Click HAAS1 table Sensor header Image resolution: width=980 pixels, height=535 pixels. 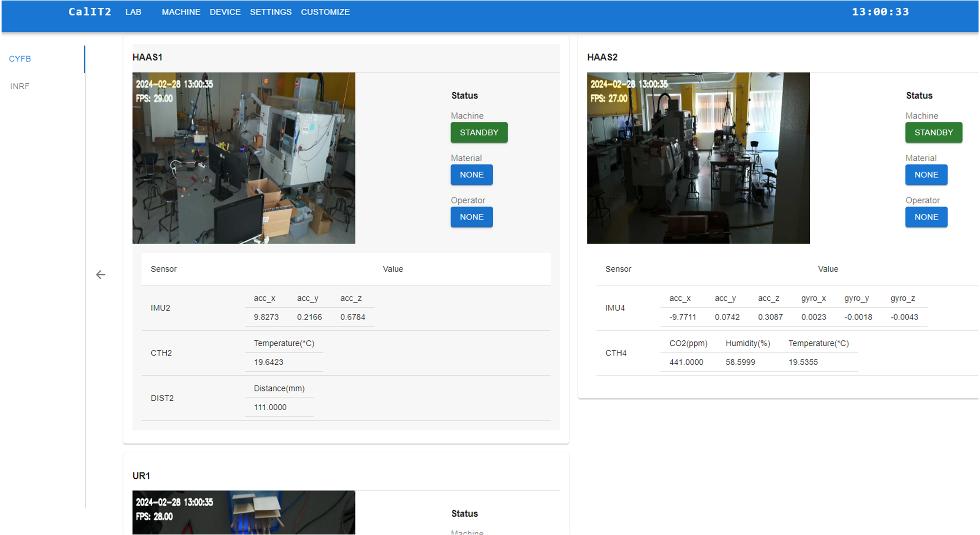pos(164,269)
